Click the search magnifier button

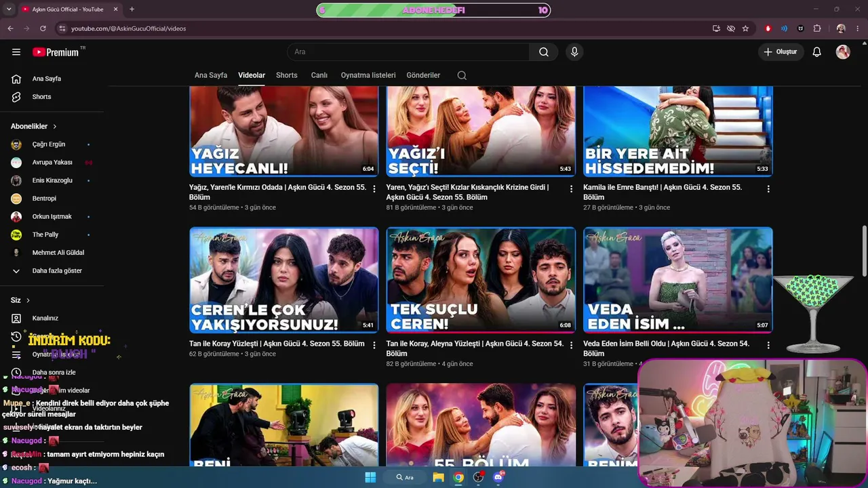point(544,52)
